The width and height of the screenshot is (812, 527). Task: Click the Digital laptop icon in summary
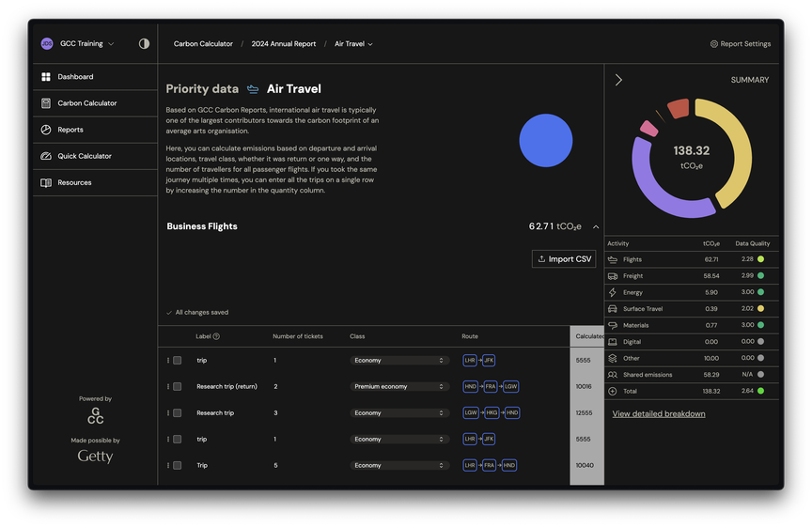[613, 342]
